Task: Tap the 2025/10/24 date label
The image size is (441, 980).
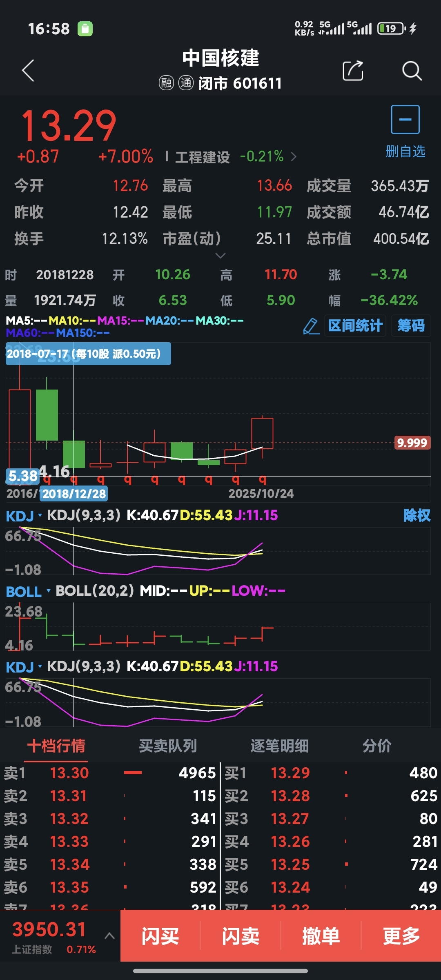Action: point(261,494)
